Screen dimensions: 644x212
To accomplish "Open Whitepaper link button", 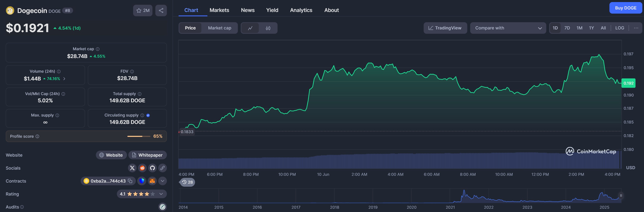I will pyautogui.click(x=148, y=155).
